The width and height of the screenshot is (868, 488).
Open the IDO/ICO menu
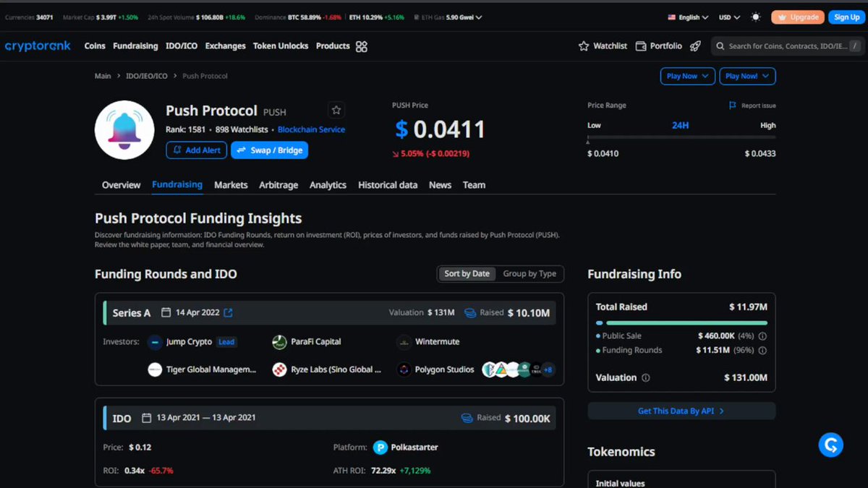coord(182,46)
